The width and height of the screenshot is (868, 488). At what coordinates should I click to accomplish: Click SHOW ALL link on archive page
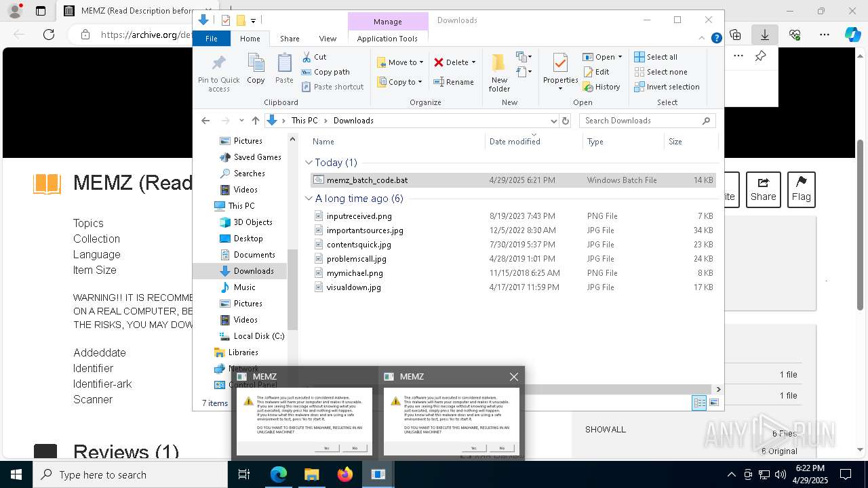pos(606,430)
